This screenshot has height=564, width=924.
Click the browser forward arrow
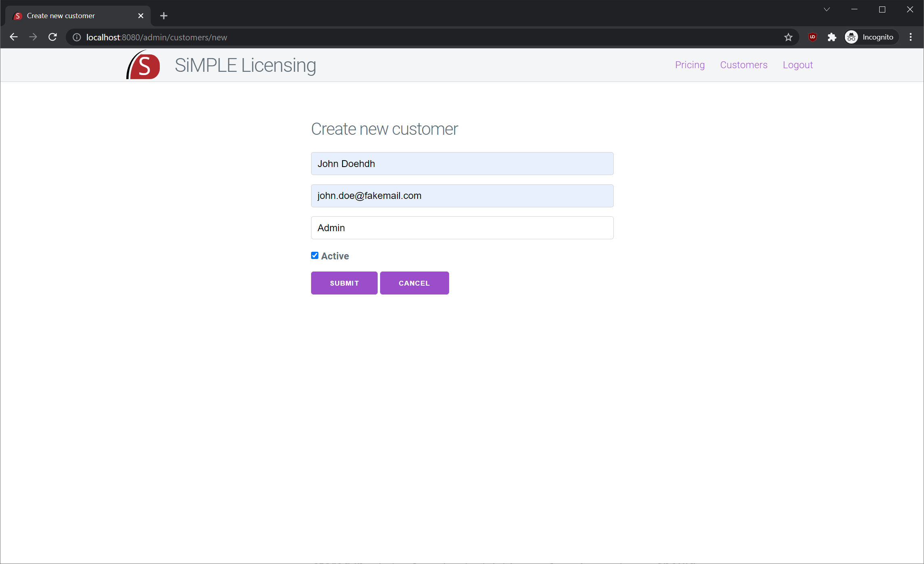(x=33, y=37)
